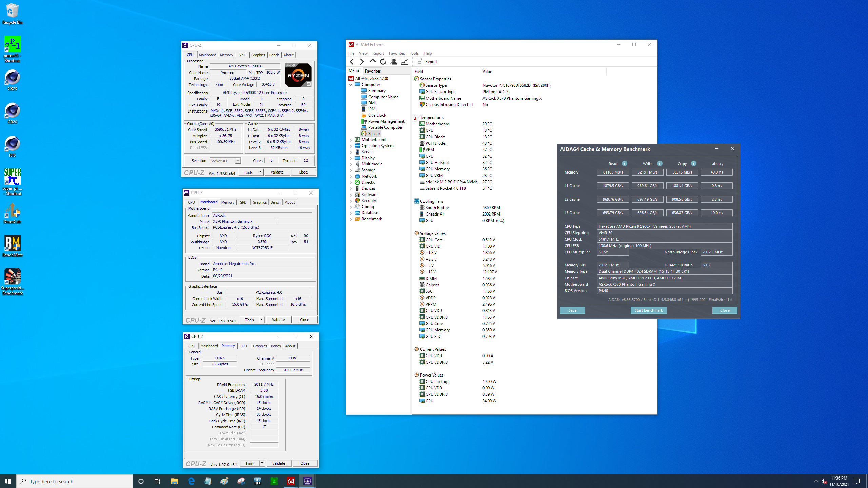Switch to SPD tab in Mainboard CPU-Z window

pos(243,202)
